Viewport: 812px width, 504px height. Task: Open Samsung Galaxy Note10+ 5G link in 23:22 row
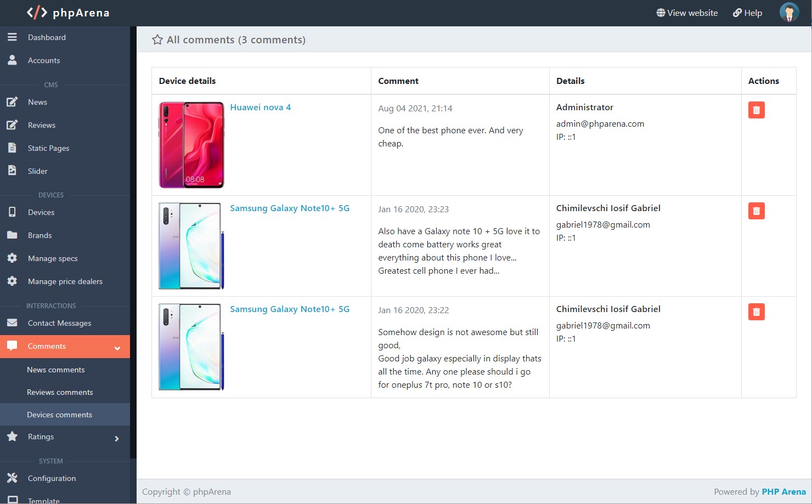click(290, 309)
